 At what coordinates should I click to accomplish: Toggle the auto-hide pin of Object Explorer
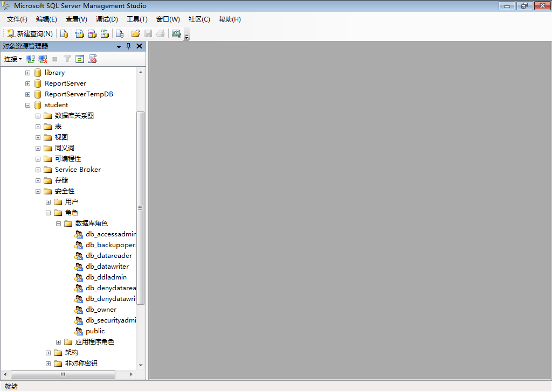128,46
